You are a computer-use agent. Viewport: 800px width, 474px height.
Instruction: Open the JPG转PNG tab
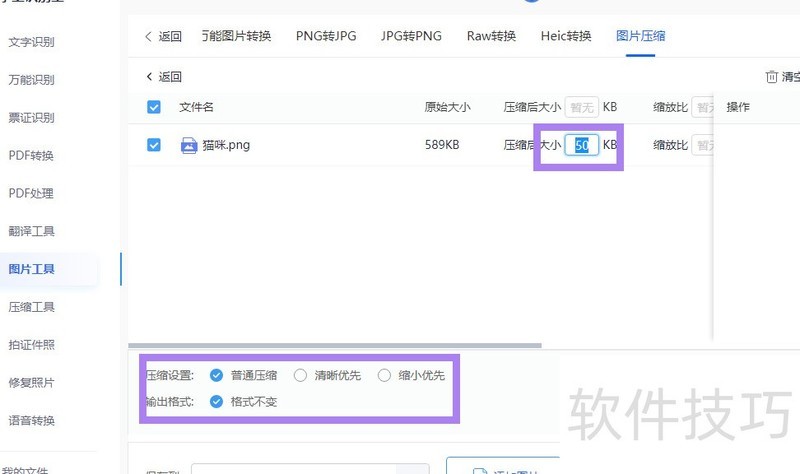pyautogui.click(x=411, y=37)
